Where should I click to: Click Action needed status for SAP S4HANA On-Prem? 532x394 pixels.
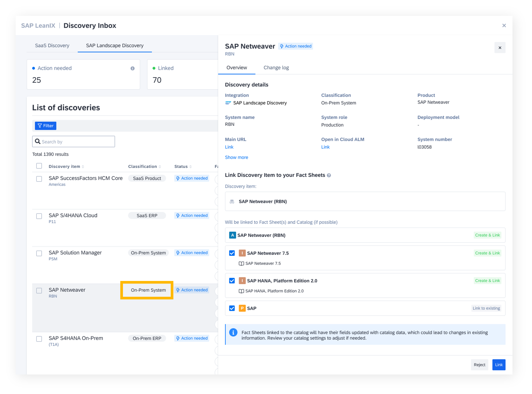[192, 338]
